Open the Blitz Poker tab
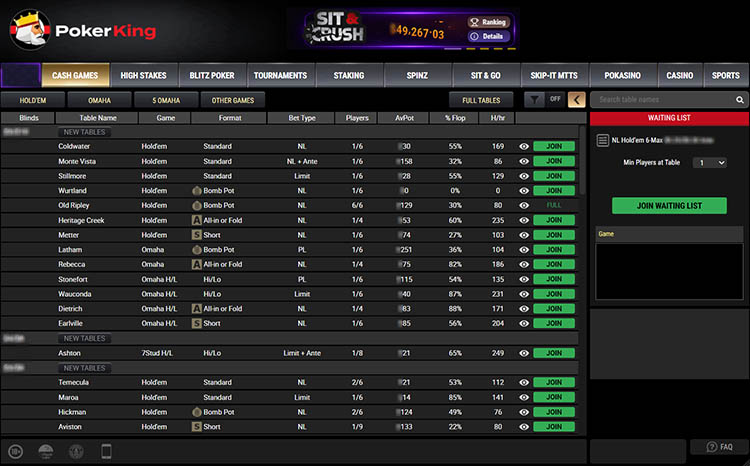The height and width of the screenshot is (466, 750). [x=212, y=75]
